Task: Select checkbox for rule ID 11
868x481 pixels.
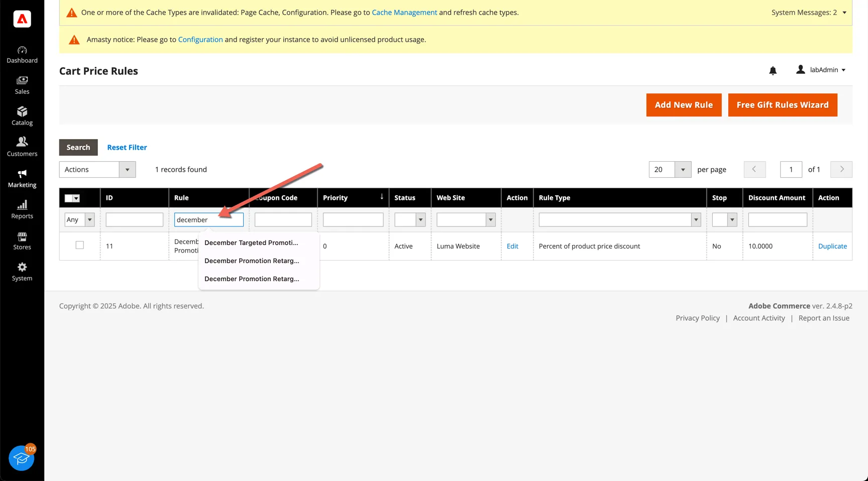Action: pos(80,245)
